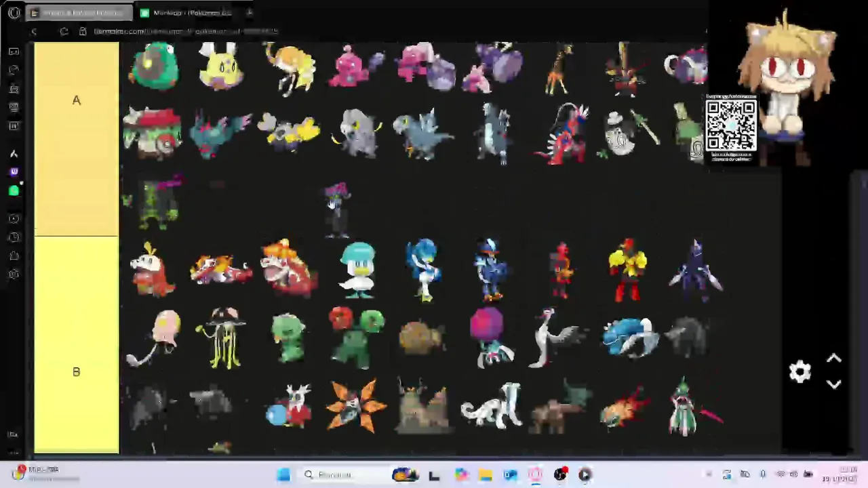The height and width of the screenshot is (488, 868).
Task: Select the red Koraidon in A tier
Action: 564,134
